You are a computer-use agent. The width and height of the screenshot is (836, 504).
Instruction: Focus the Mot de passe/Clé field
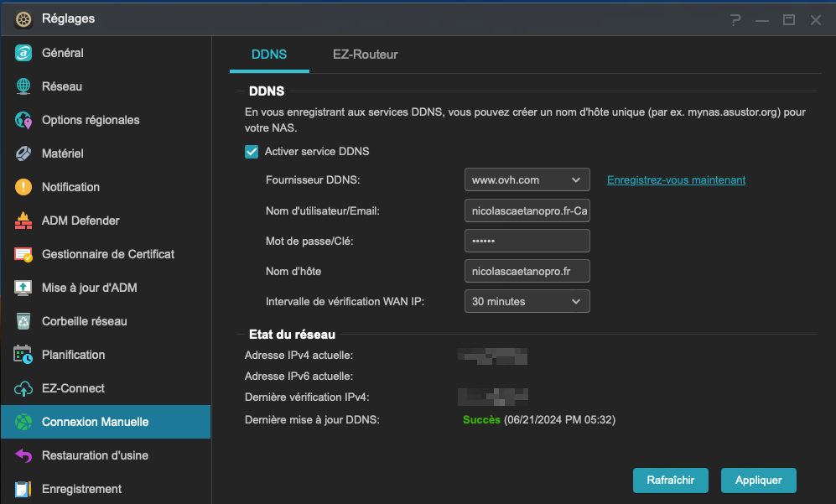[x=527, y=241]
